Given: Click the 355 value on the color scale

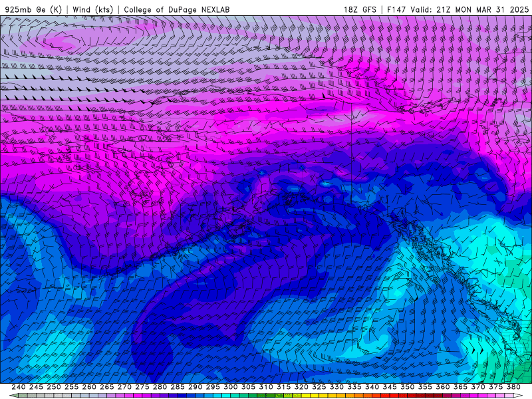Looking at the screenshot, I should coord(425,387).
